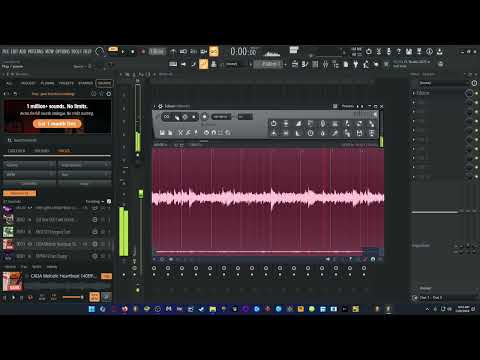Open the Trending sort dropdown
The height and width of the screenshot is (360, 480).
pyautogui.click(x=95, y=201)
